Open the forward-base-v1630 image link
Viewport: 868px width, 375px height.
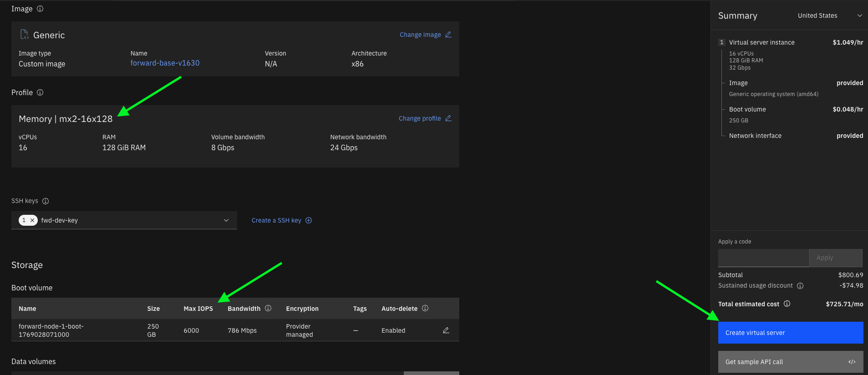point(165,63)
